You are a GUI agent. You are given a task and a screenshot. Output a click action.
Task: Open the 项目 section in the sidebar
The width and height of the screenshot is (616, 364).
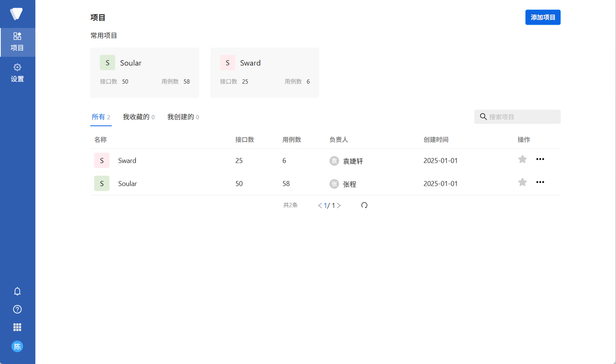[x=17, y=42]
